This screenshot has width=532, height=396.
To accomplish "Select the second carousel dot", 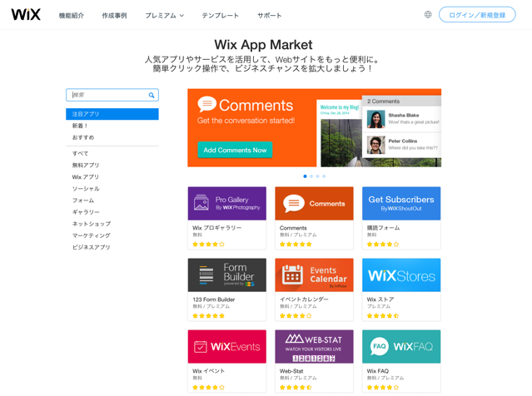I will pos(311,176).
